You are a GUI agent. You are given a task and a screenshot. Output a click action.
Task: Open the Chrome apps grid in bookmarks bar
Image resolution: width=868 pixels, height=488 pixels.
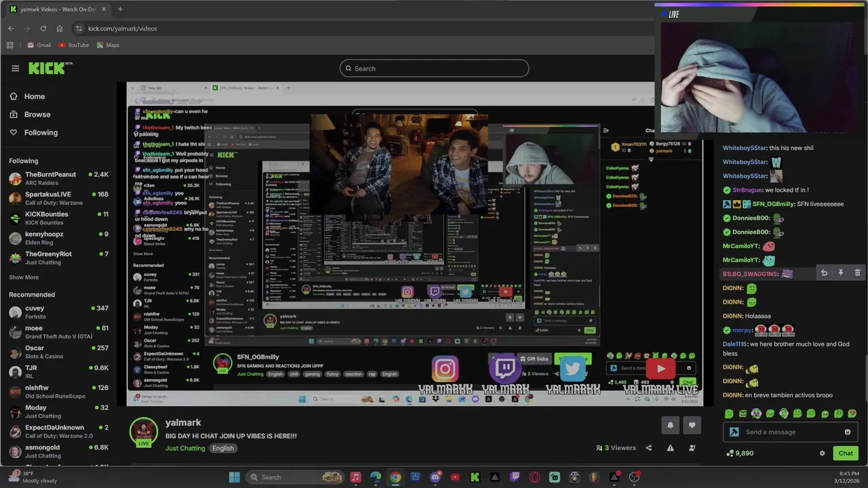pyautogui.click(x=9, y=45)
